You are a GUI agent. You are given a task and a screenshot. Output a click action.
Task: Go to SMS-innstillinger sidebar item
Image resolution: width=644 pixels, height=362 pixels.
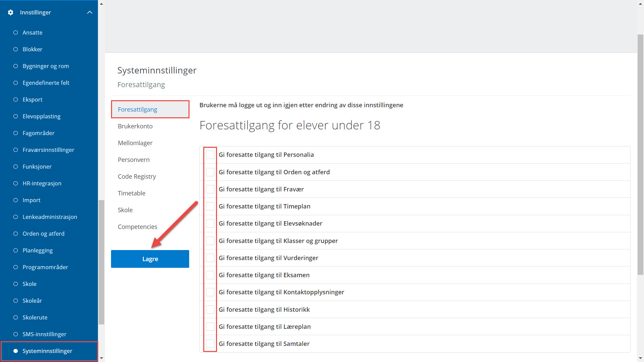[x=44, y=334]
